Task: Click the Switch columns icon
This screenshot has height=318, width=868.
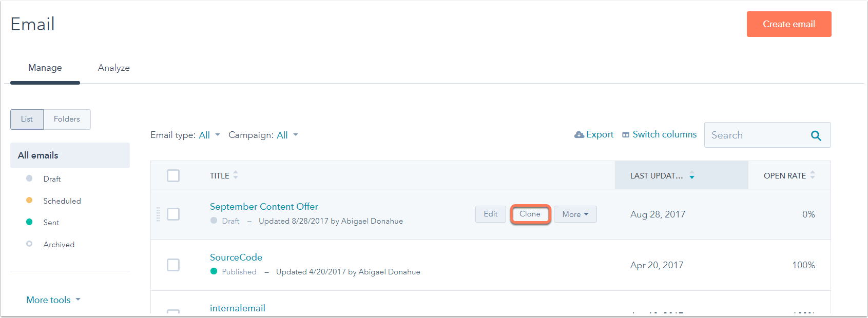Action: tap(626, 135)
